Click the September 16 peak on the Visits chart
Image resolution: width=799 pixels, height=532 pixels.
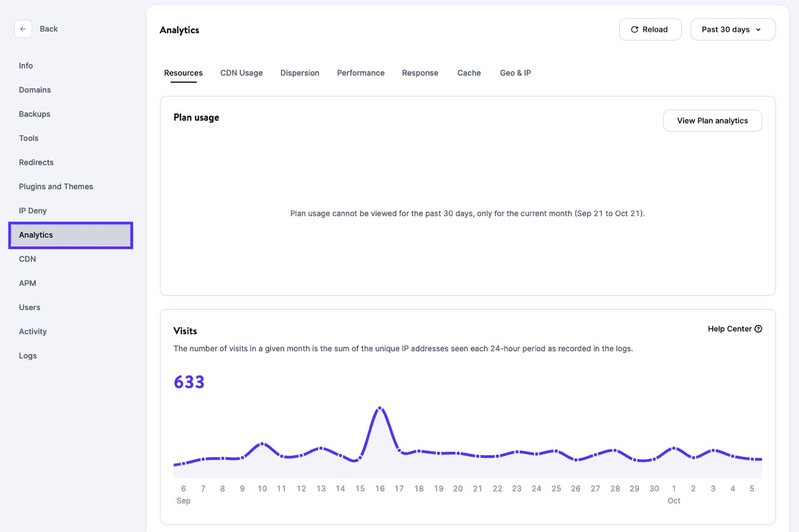click(380, 407)
